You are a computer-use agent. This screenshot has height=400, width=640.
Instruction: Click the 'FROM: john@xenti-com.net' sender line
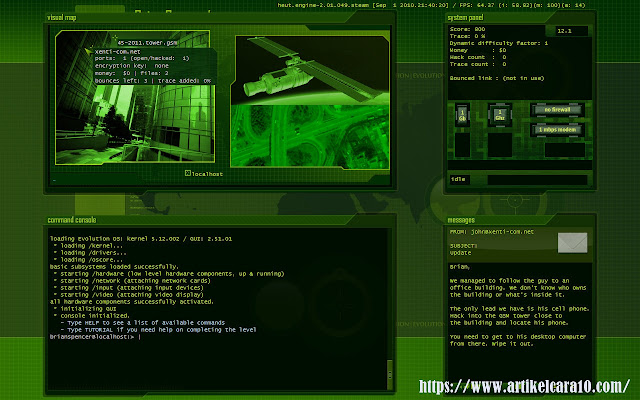tap(492, 231)
